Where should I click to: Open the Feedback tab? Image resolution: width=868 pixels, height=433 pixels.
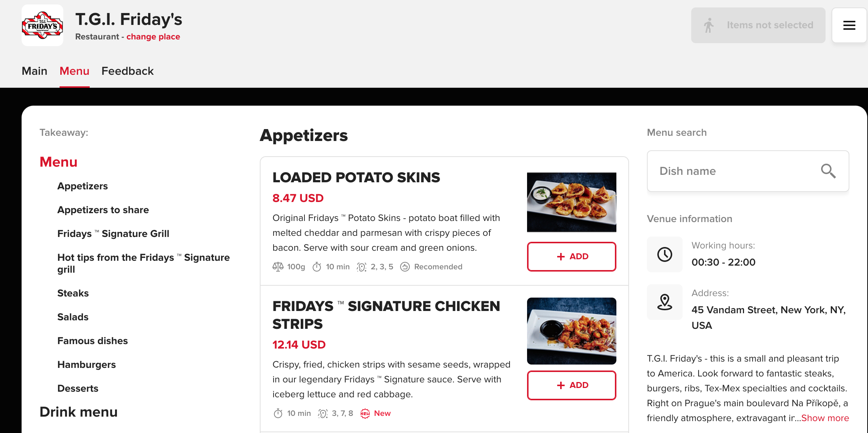[127, 71]
